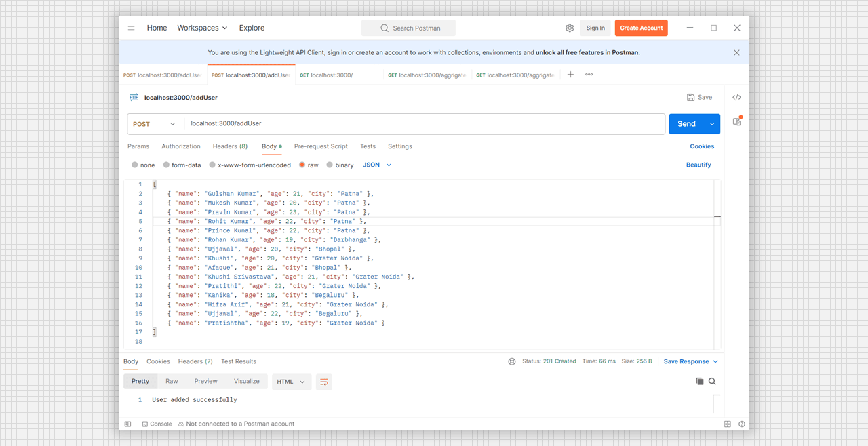Screen dimensions: 868x446
Task: Expand the JSON format dropdown
Action: click(377, 165)
